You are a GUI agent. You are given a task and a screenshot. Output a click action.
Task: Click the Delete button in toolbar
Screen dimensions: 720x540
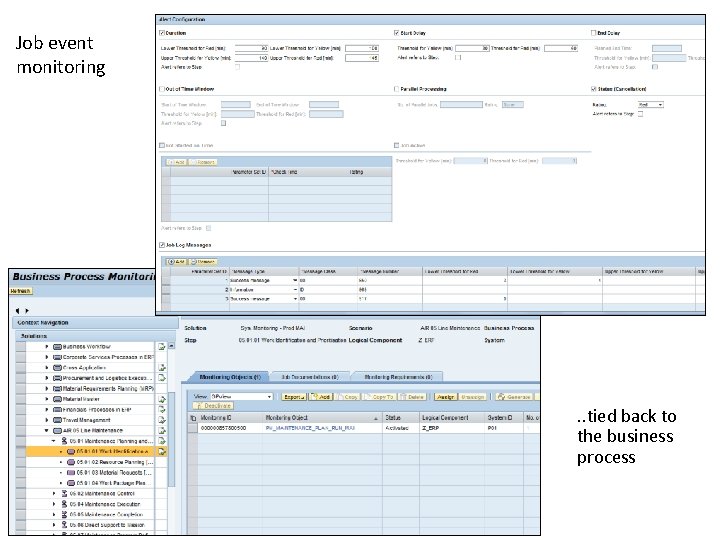(411, 397)
